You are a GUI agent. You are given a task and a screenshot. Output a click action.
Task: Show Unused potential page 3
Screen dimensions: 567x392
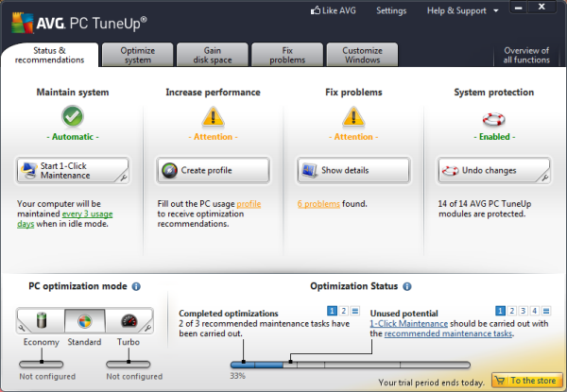pos(523,311)
